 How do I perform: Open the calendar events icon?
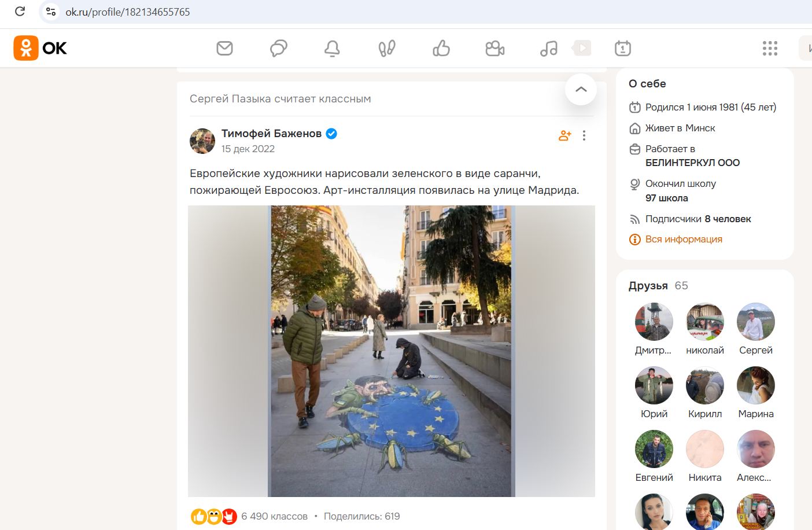click(x=623, y=48)
